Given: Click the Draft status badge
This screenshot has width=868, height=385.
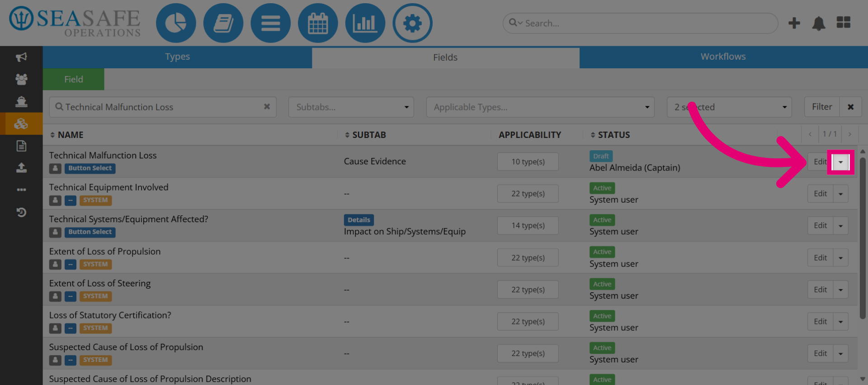Looking at the screenshot, I should click(x=601, y=156).
